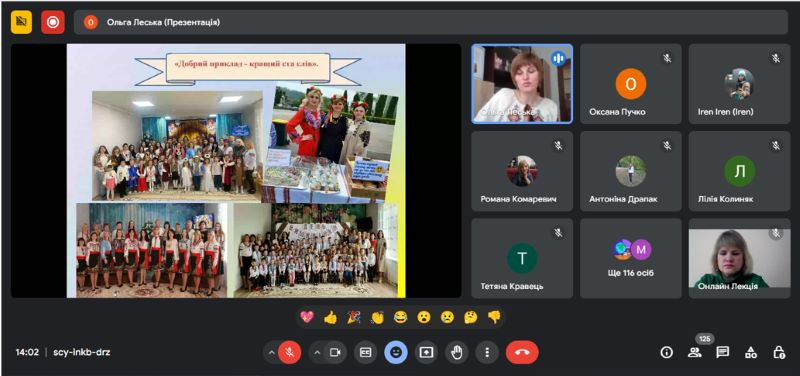
Task: Open meeting details info icon
Action: [x=666, y=352]
